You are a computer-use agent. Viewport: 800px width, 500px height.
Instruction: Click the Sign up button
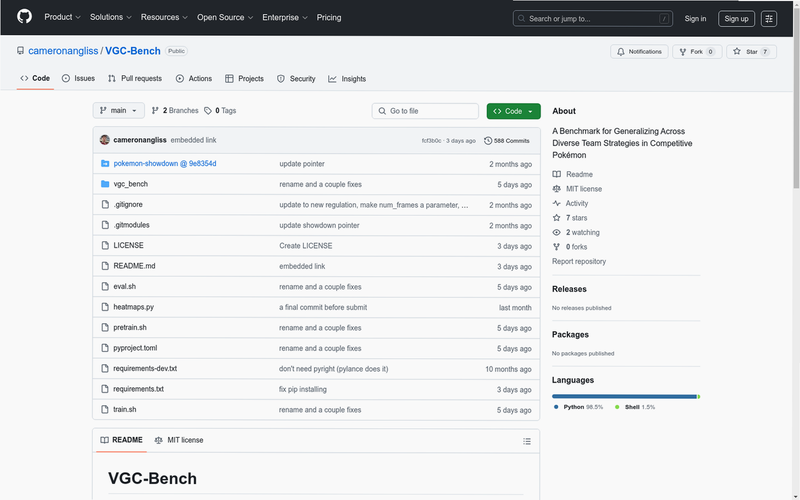[x=736, y=19]
